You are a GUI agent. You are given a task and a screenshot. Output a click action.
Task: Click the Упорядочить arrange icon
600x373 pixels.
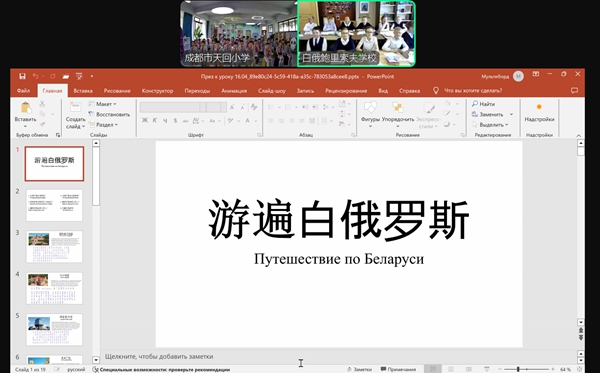[x=398, y=107]
